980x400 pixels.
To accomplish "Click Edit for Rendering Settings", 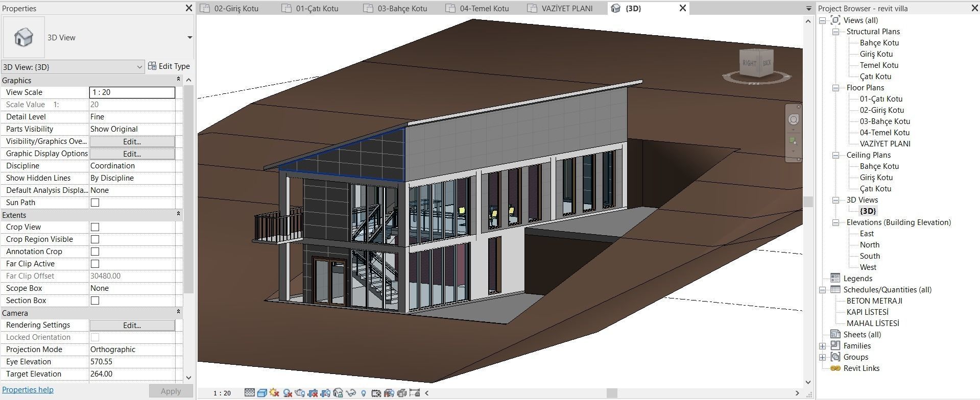I will click(x=132, y=325).
